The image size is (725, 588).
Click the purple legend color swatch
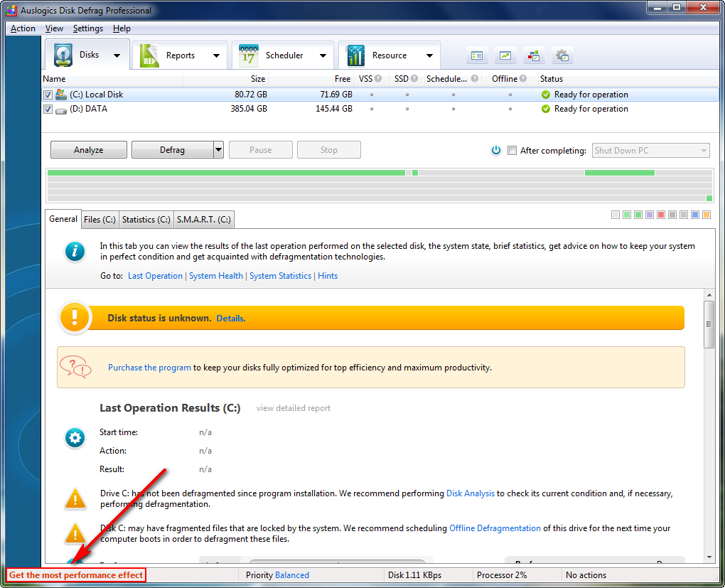coord(650,215)
